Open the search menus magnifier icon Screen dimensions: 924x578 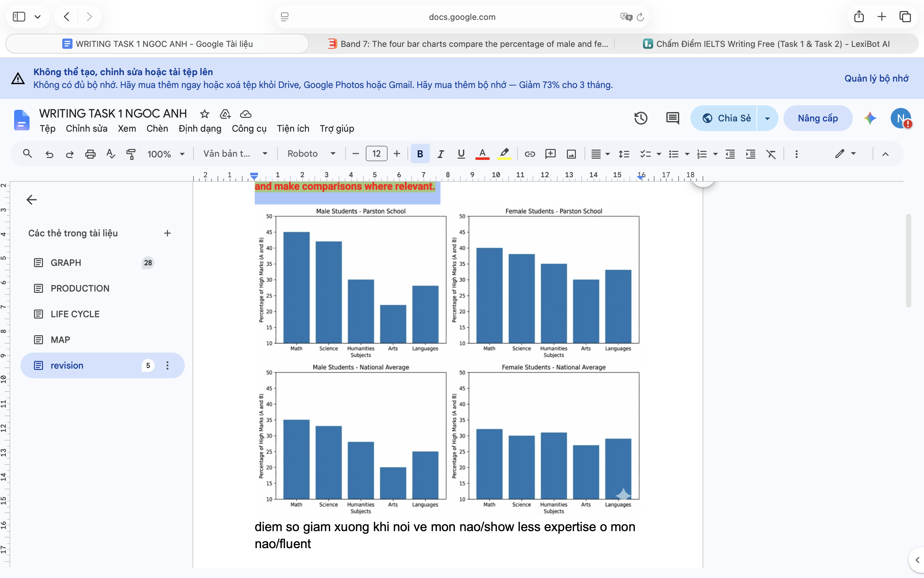27,154
